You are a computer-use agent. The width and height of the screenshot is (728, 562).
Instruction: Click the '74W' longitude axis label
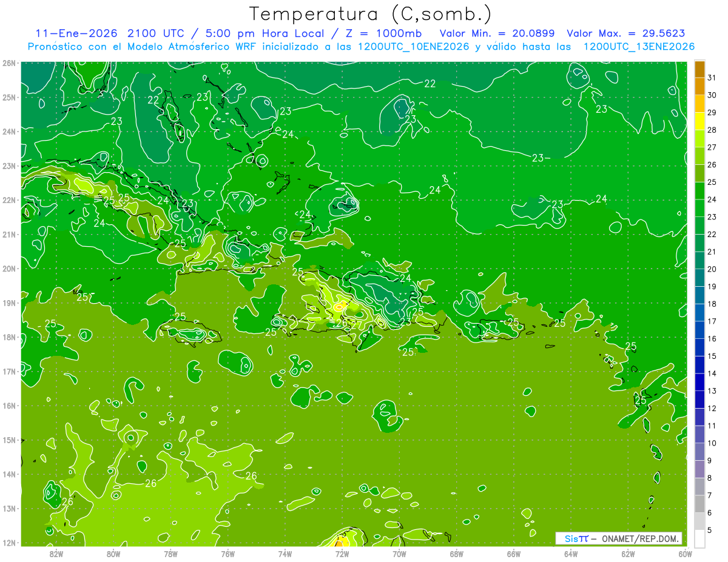pos(285,554)
